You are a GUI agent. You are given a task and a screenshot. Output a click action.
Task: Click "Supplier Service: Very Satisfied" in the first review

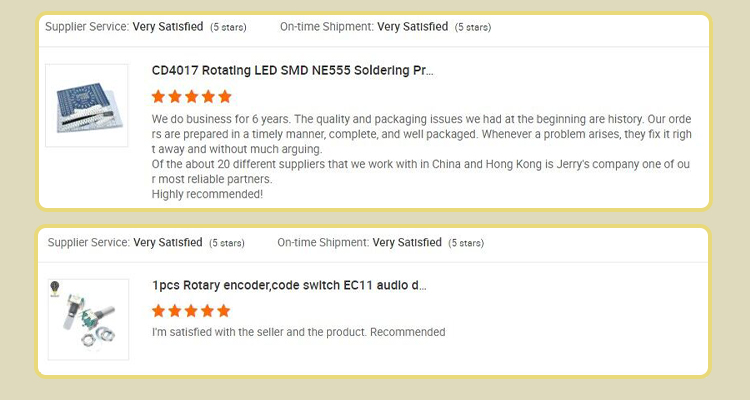click(x=124, y=27)
